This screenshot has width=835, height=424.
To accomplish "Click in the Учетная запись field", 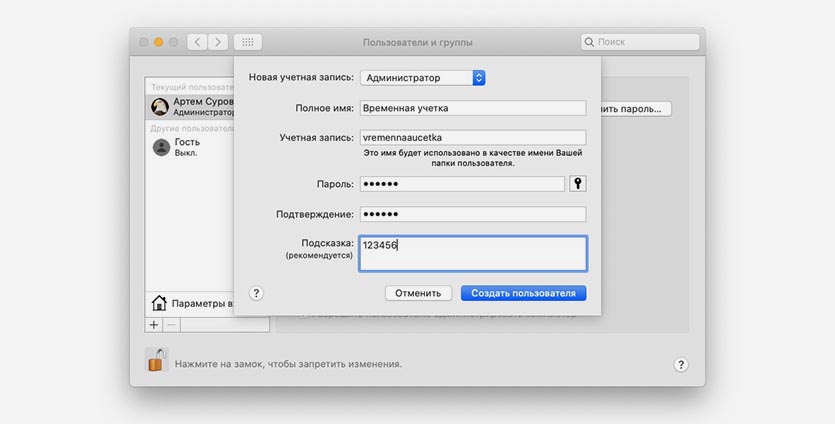I will (x=472, y=138).
